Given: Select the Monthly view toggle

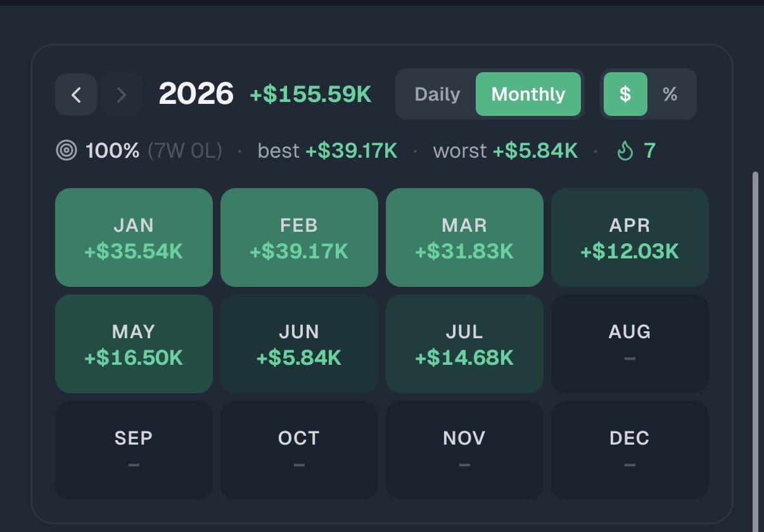Looking at the screenshot, I should tap(528, 94).
